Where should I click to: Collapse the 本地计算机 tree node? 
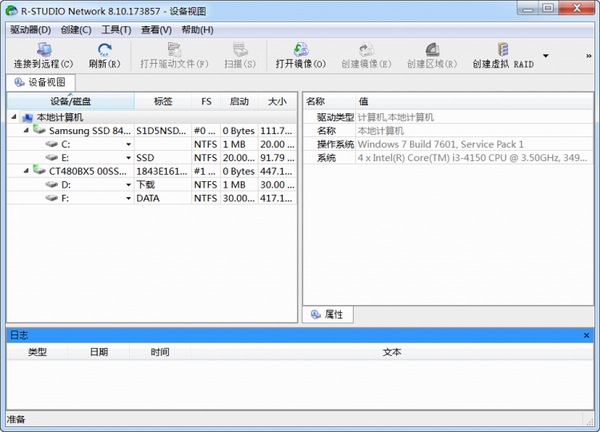(x=14, y=117)
